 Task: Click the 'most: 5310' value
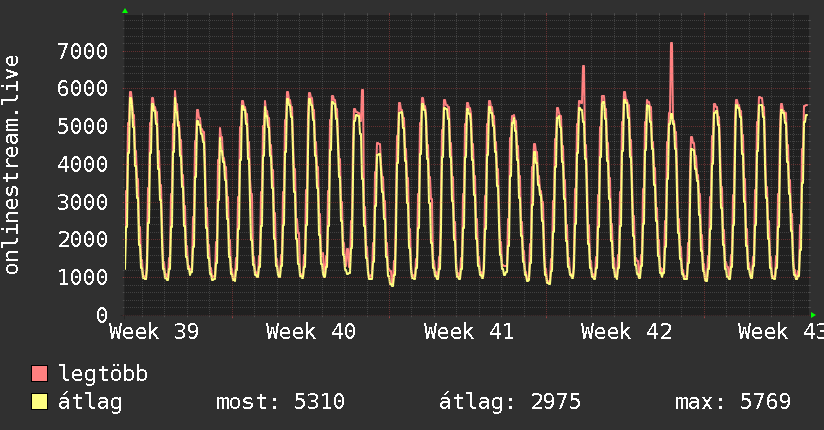280,402
